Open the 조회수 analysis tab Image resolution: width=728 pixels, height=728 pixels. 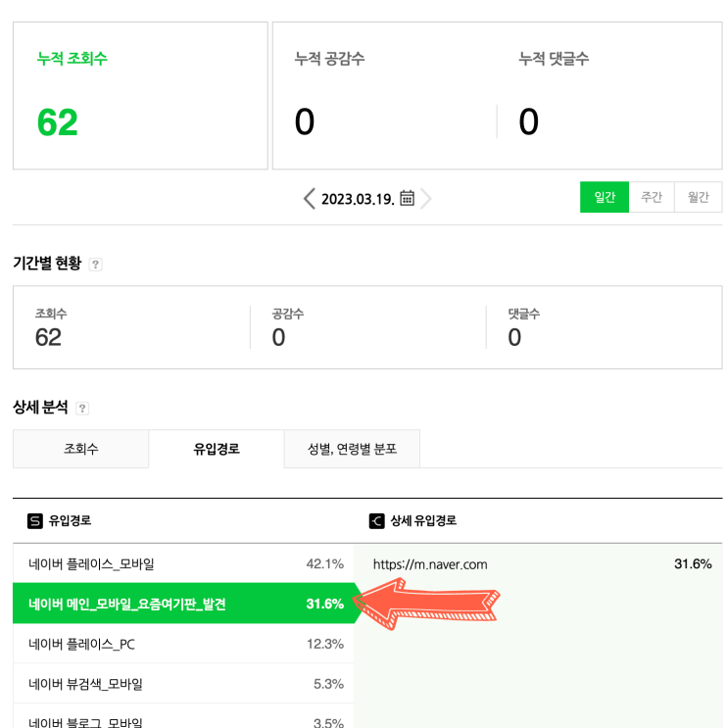click(80, 449)
